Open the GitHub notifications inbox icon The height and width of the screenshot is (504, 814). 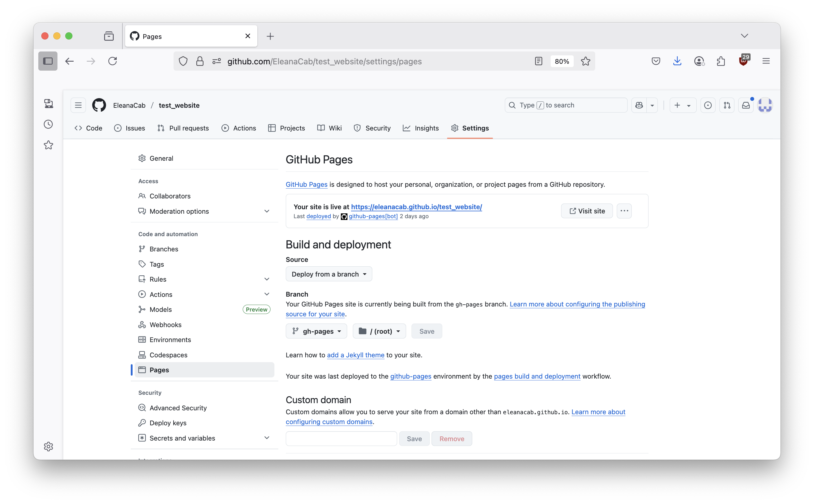746,105
